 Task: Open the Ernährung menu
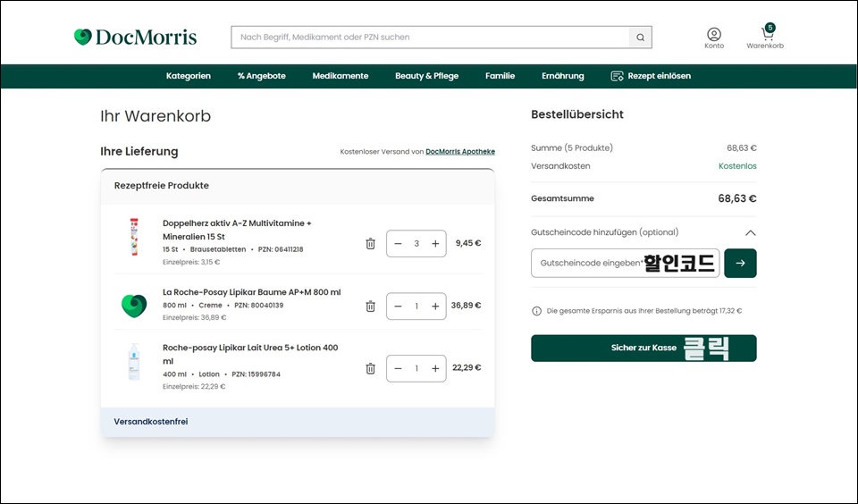tap(562, 76)
